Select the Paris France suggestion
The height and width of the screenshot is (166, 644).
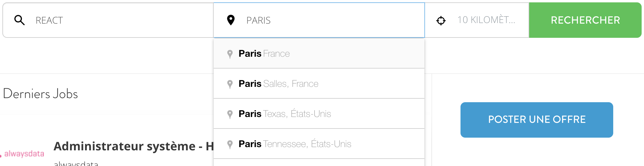click(x=319, y=53)
